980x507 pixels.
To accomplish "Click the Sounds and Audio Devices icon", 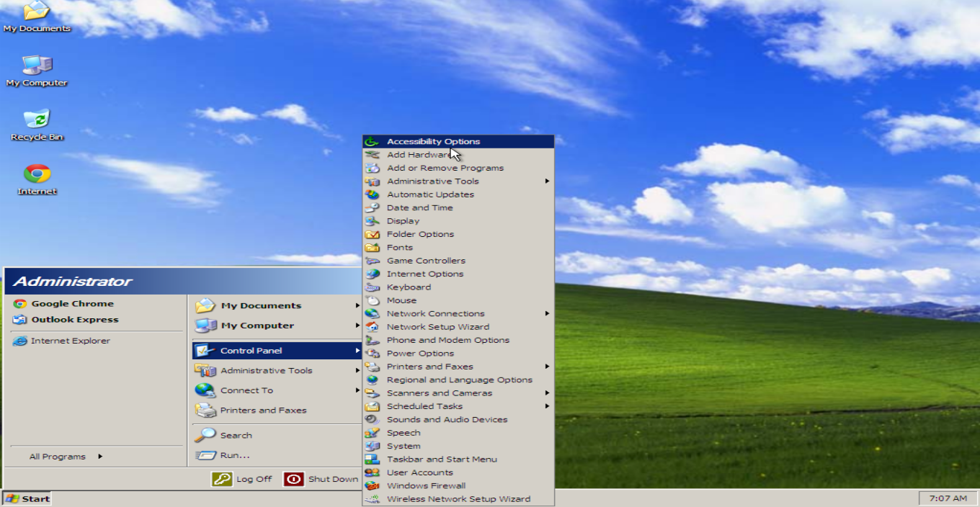I will [372, 419].
